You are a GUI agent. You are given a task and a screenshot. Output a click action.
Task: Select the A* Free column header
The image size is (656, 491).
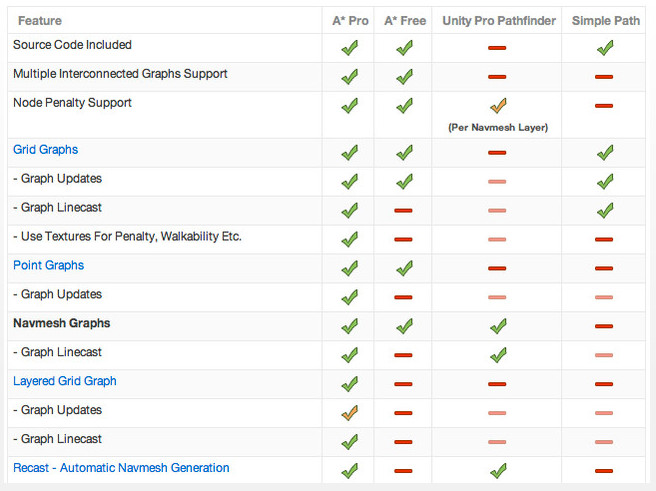tap(405, 21)
